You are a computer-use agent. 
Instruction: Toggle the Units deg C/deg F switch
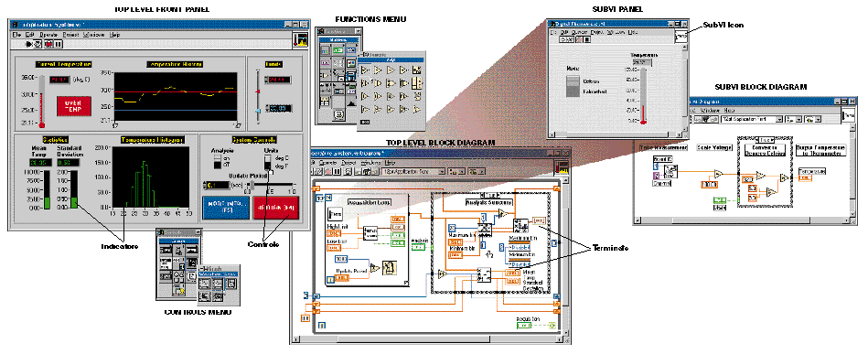[x=267, y=162]
